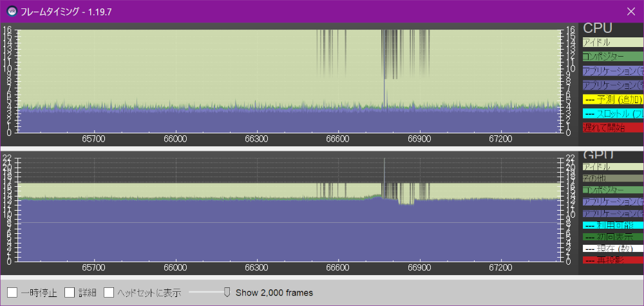Click the 67200 label under the CPU graph
This screenshot has height=306, width=644.
click(501, 139)
